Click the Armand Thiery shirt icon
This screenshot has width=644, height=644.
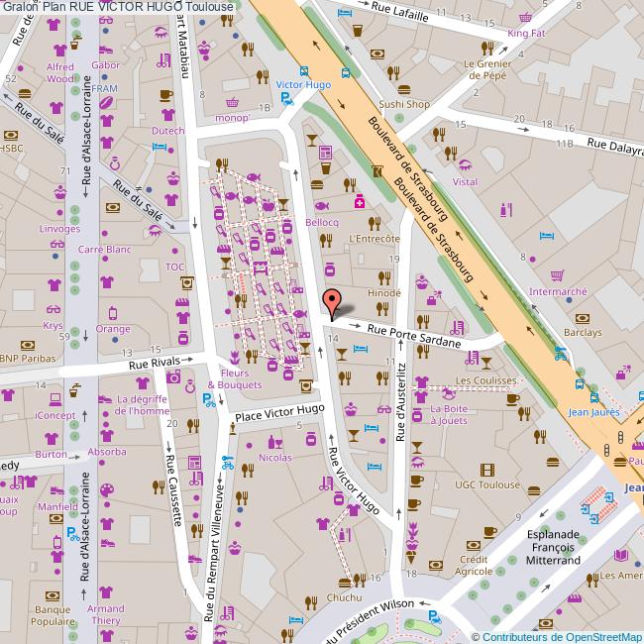[106, 591]
